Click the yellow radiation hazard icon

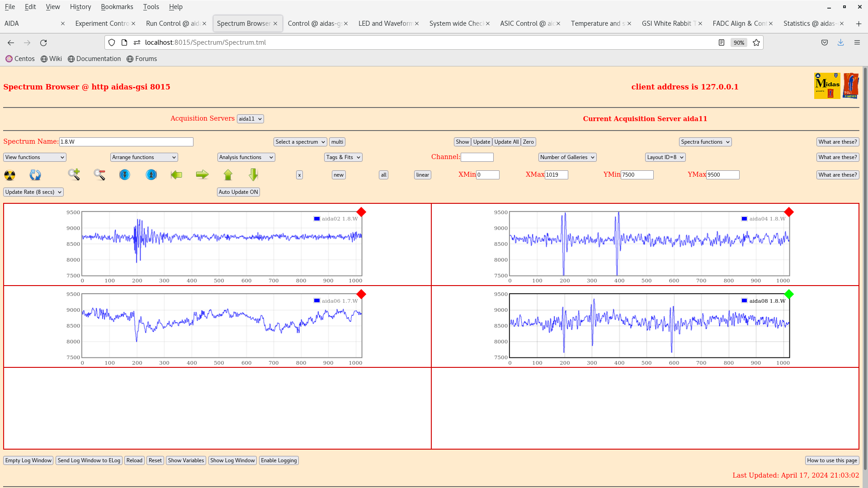10,175
